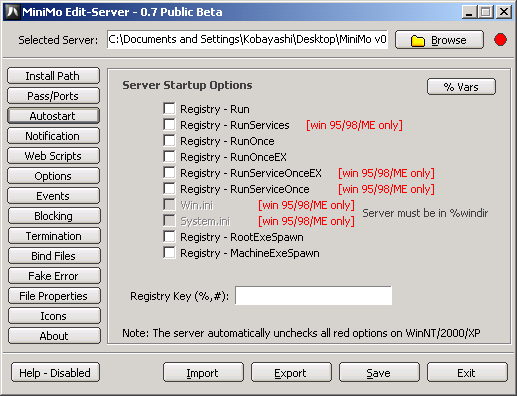The width and height of the screenshot is (517, 396).
Task: Minimize the MiniMo Edit-Server window
Action: point(469,12)
